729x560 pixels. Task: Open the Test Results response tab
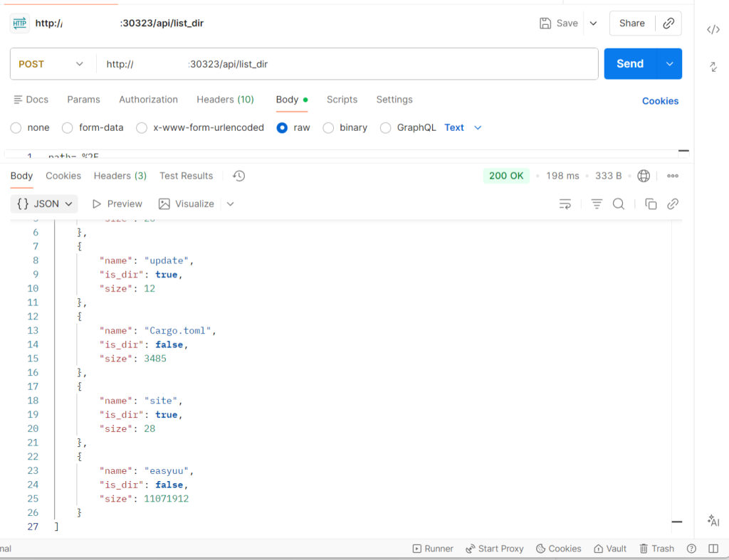[186, 176]
